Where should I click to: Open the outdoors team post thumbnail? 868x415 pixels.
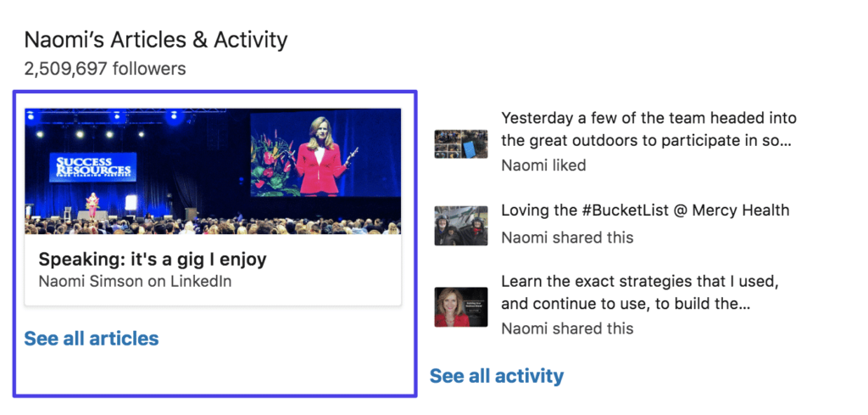[460, 143]
